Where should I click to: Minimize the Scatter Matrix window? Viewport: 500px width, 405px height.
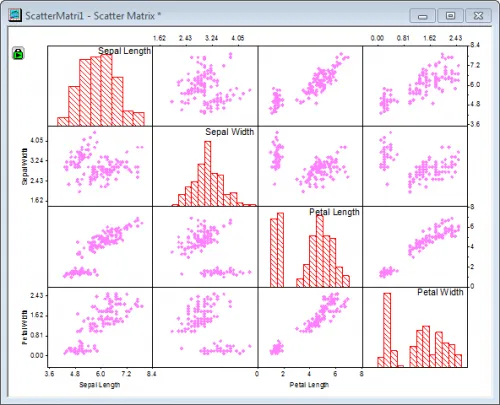point(423,16)
